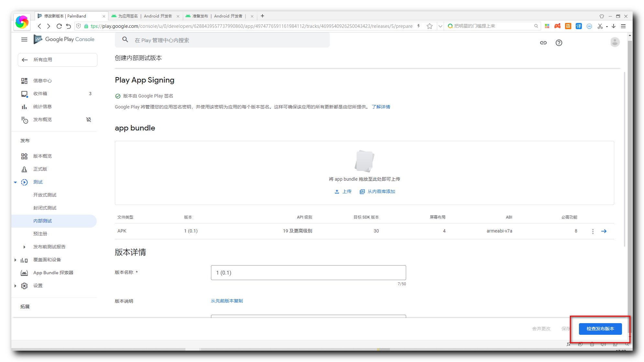Click the 检查发布版本 button
This screenshot has width=644, height=362.
click(x=600, y=329)
